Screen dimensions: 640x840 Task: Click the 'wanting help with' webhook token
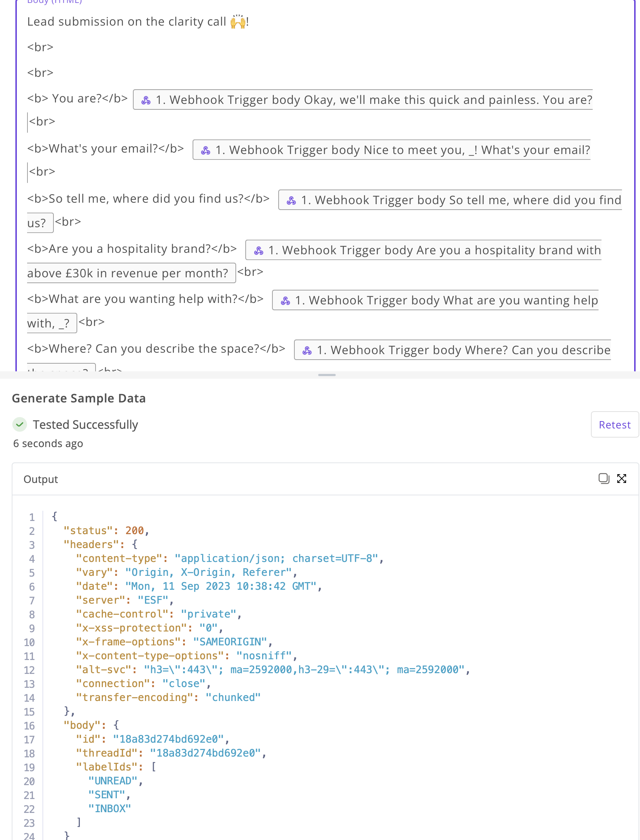[x=435, y=300]
